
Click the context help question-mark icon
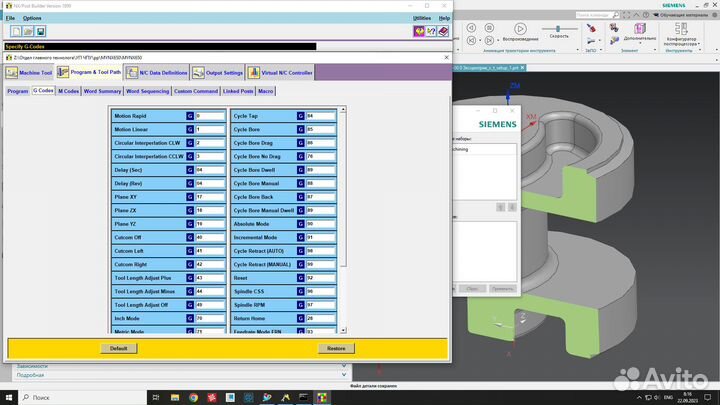click(431, 32)
